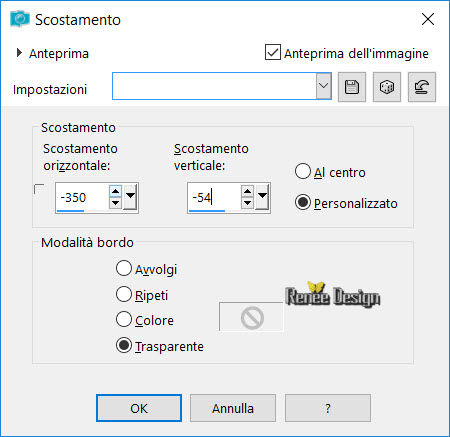Expand the Anteprima preview section
Viewport: 450px width, 437px height.
(19, 53)
